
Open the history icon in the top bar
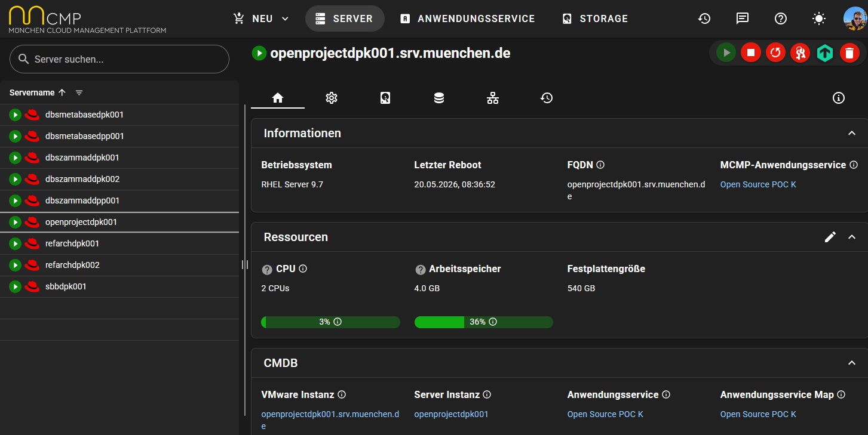pyautogui.click(x=704, y=18)
